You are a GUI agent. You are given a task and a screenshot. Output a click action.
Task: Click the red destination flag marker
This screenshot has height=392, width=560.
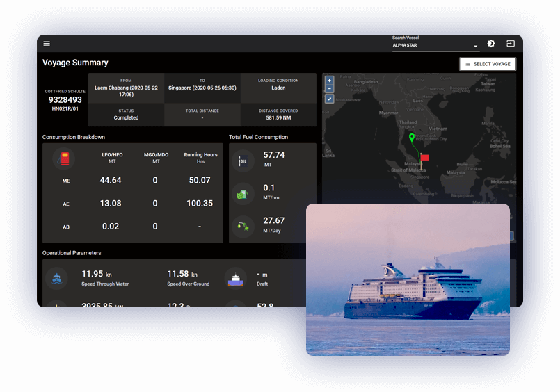pyautogui.click(x=424, y=157)
